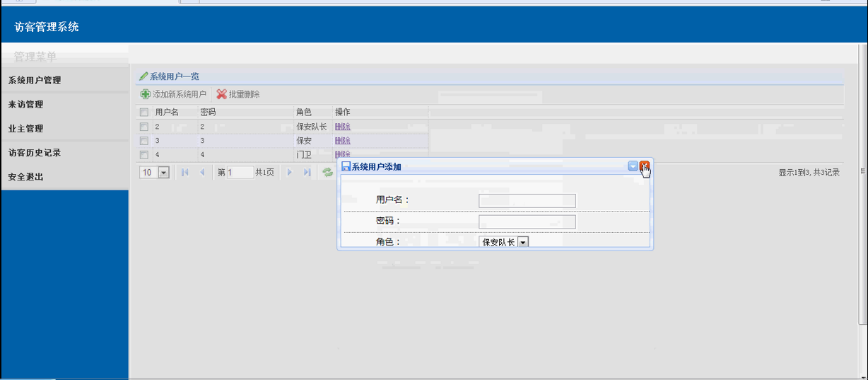Click the 批量删除 button label
The width and height of the screenshot is (868, 380).
point(245,94)
